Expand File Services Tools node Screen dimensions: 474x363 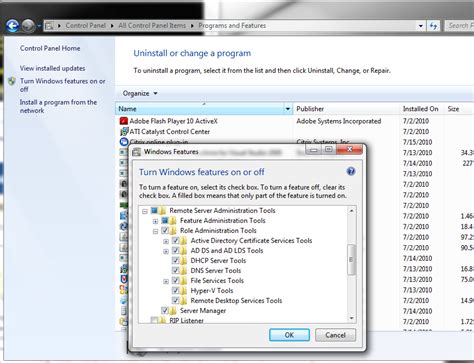[x=166, y=281]
